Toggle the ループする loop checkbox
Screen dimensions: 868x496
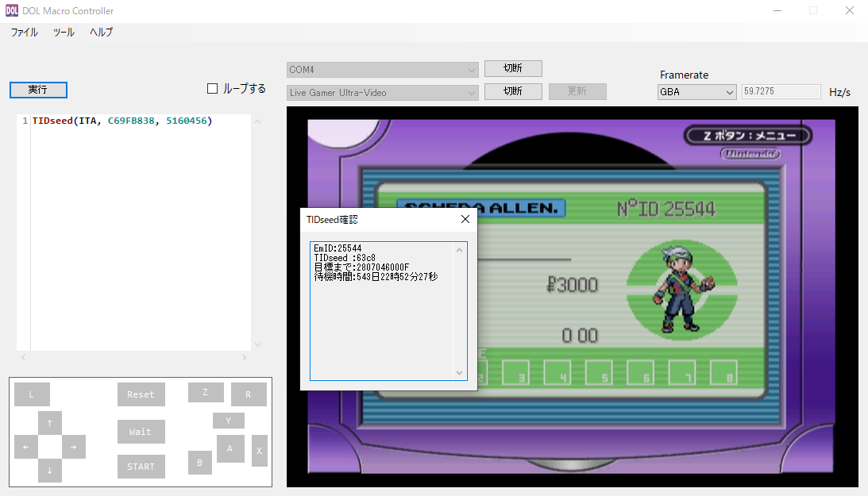pyautogui.click(x=212, y=88)
